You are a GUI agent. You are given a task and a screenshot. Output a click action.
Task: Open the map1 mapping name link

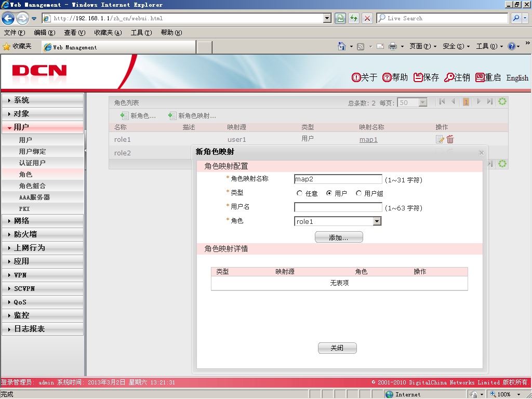(368, 139)
